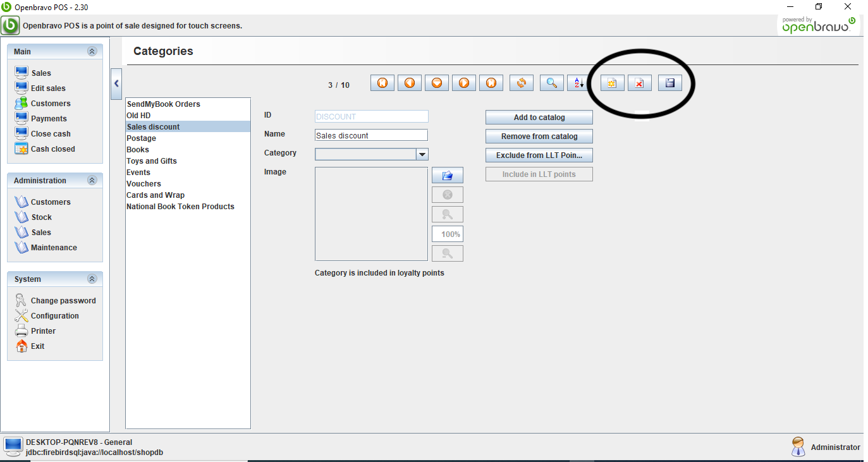Select Postage category
Image resolution: width=868 pixels, height=462 pixels.
(x=188, y=138)
